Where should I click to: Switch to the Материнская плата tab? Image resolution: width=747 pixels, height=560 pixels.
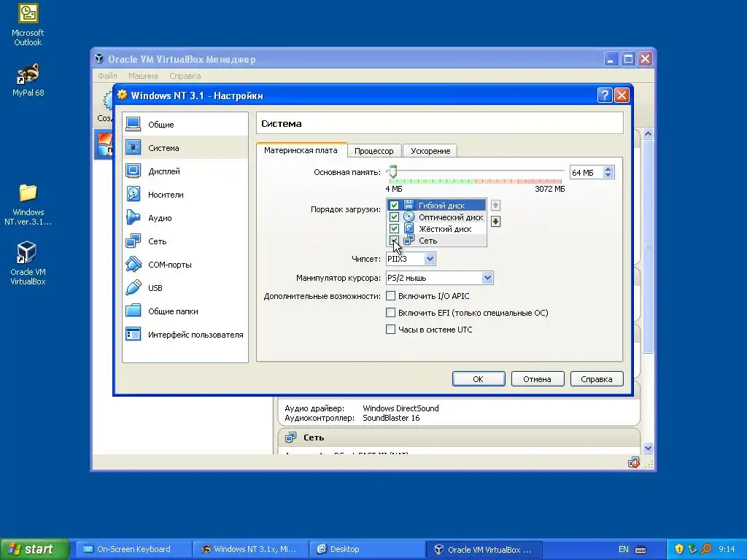click(x=301, y=150)
